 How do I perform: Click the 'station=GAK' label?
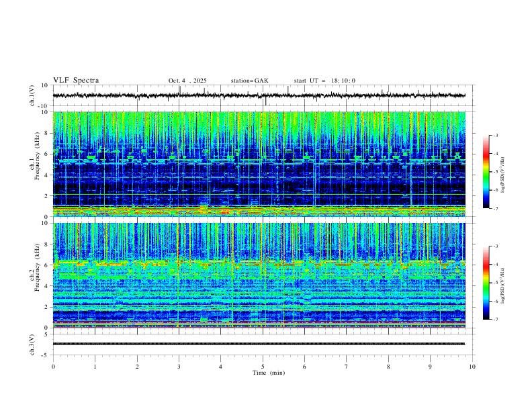249,81
